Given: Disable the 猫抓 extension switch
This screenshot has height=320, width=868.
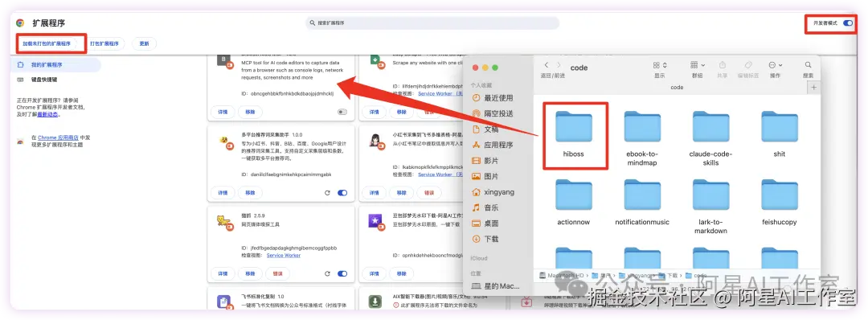Looking at the screenshot, I should pyautogui.click(x=342, y=273).
